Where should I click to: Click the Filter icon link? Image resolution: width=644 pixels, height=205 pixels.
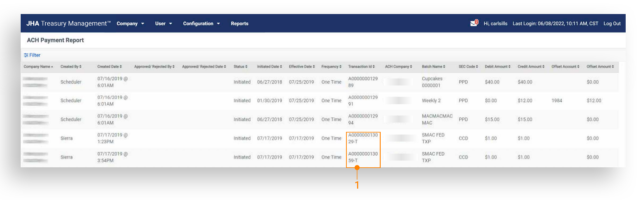tap(32, 55)
